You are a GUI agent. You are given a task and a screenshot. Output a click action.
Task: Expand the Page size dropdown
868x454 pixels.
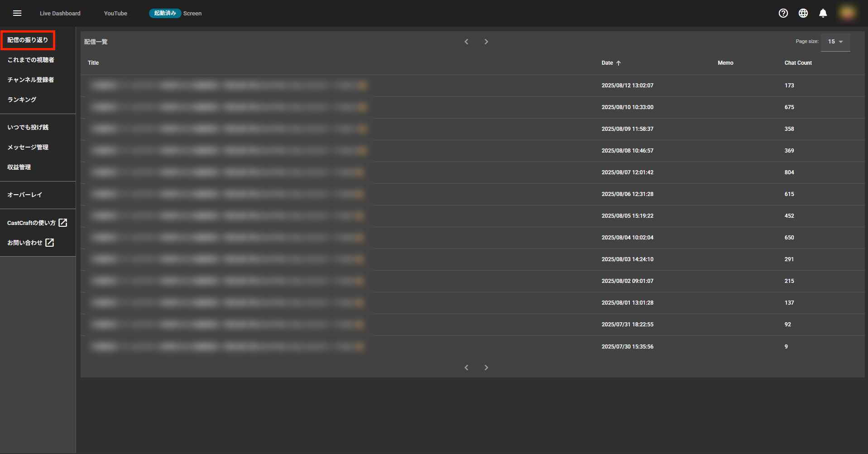click(x=835, y=42)
